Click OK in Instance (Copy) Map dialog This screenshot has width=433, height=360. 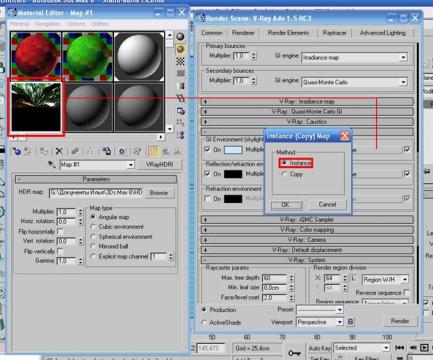tap(286, 205)
